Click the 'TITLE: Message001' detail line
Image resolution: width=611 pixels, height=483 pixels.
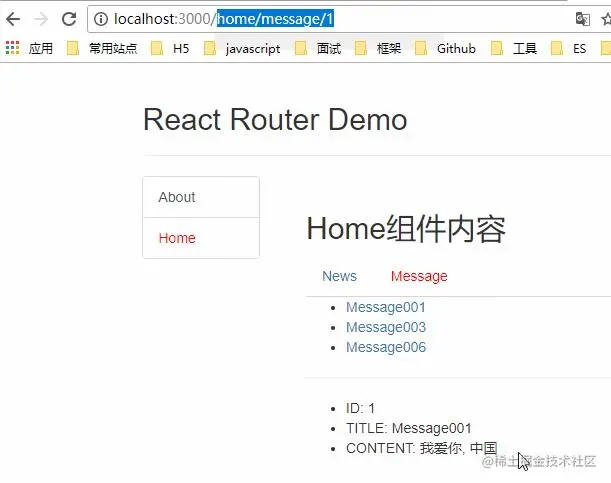pyautogui.click(x=409, y=428)
